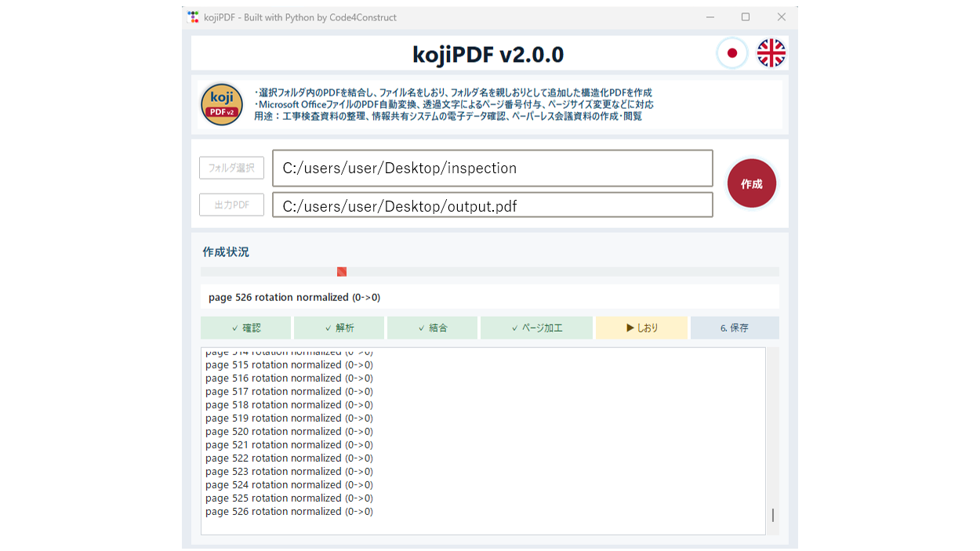Click log line page 520 rotation normalized
Image resolution: width=980 pixels, height=551 pixels.
point(289,431)
